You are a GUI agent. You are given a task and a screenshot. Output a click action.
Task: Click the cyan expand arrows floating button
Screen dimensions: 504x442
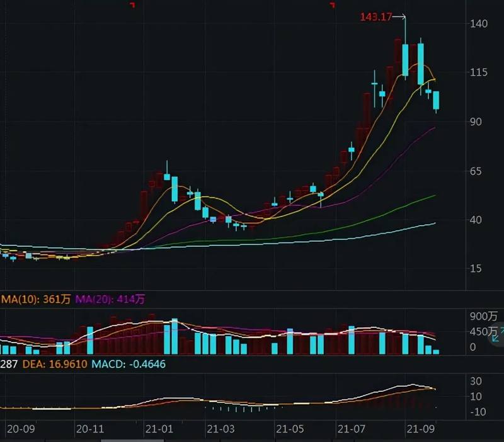pos(498,334)
